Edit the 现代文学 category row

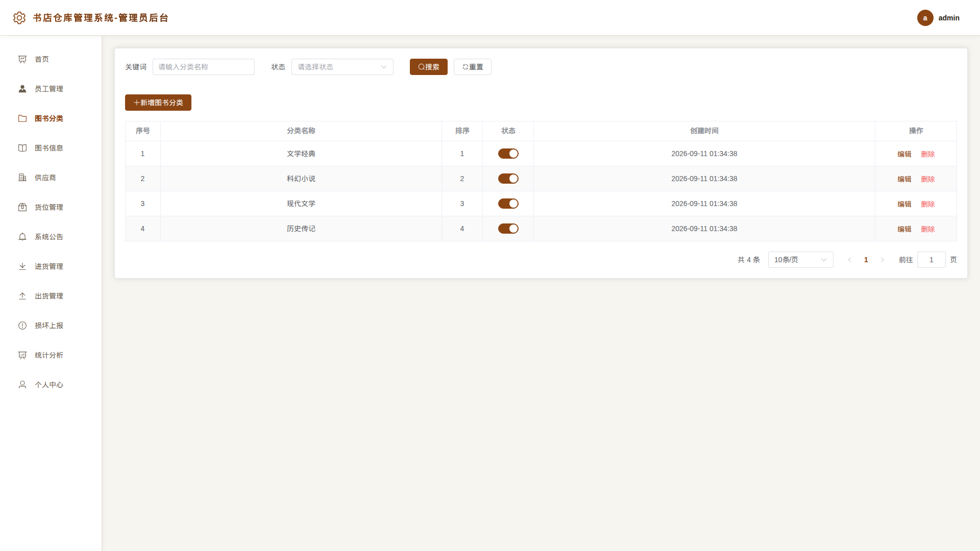(x=904, y=204)
